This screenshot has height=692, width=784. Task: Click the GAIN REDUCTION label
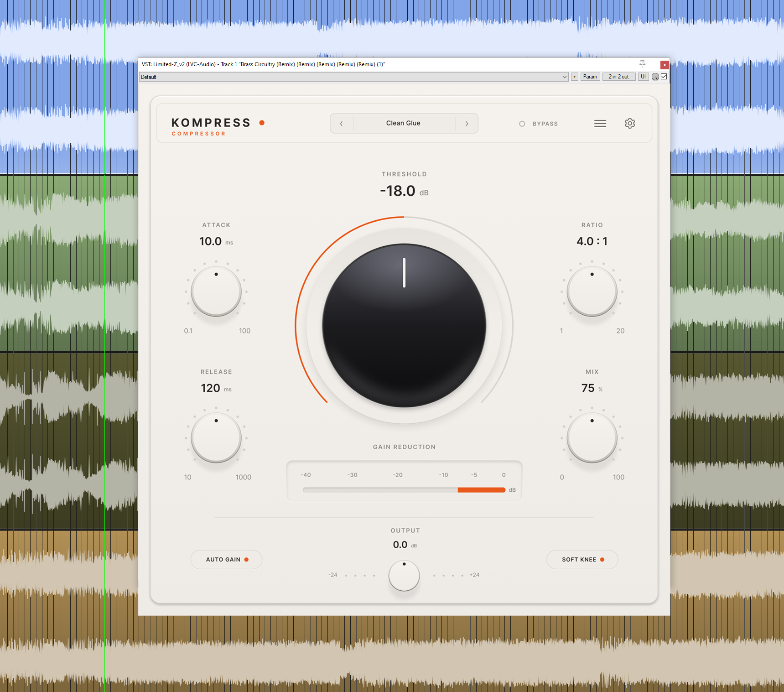point(404,447)
